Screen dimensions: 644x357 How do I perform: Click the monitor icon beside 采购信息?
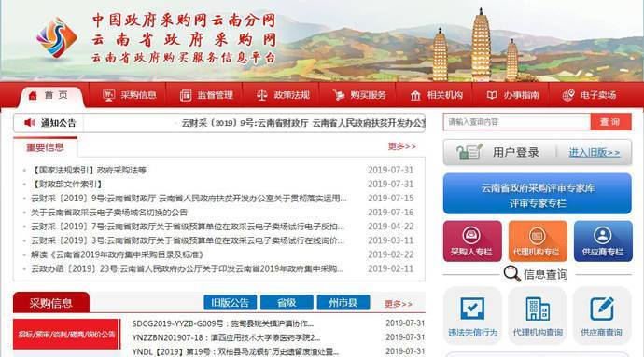pyautogui.click(x=108, y=96)
